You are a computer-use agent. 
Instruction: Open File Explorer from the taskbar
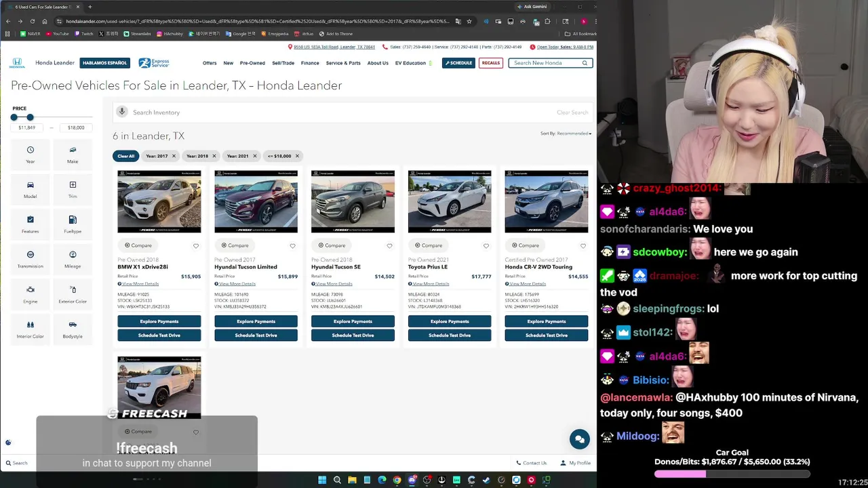pyautogui.click(x=352, y=480)
